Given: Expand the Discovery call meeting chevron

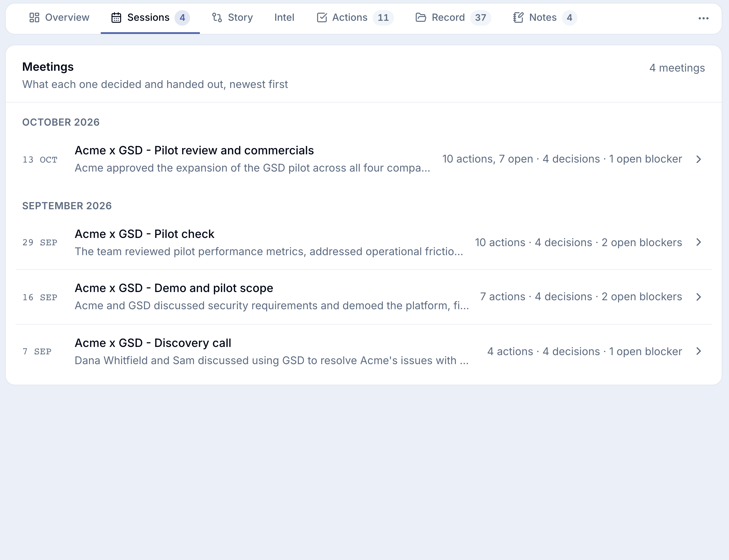Looking at the screenshot, I should 699,351.
